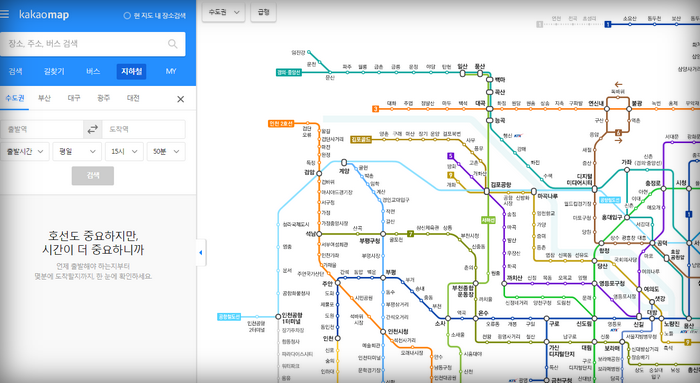This screenshot has height=383, width=700.
Task: Open the 15시 hour dropdown
Action: point(124,151)
